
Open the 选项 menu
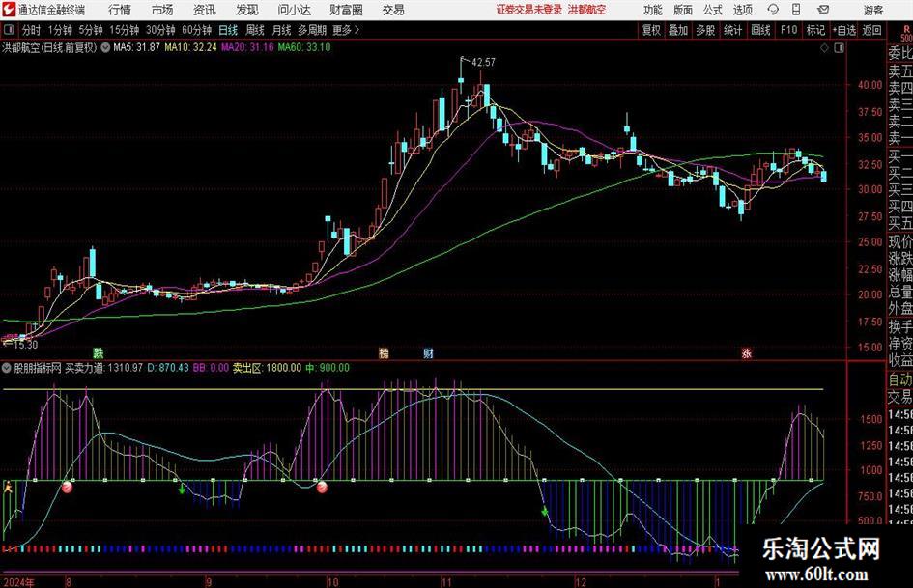click(742, 10)
